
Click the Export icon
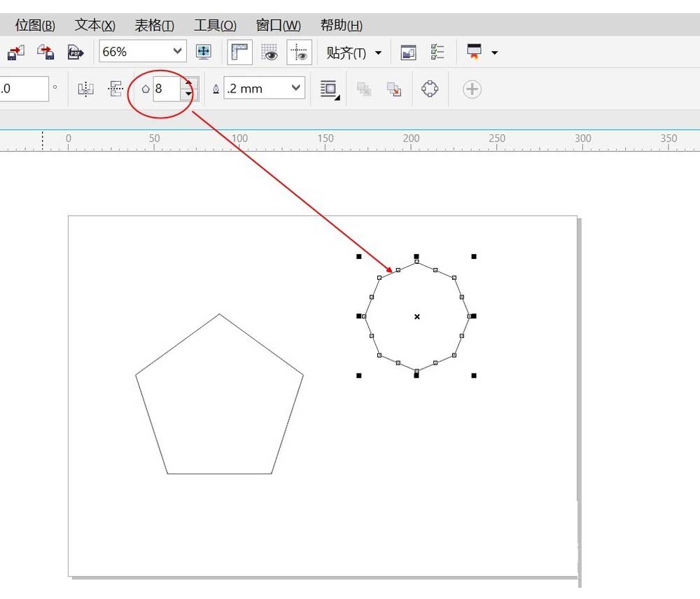click(x=45, y=52)
